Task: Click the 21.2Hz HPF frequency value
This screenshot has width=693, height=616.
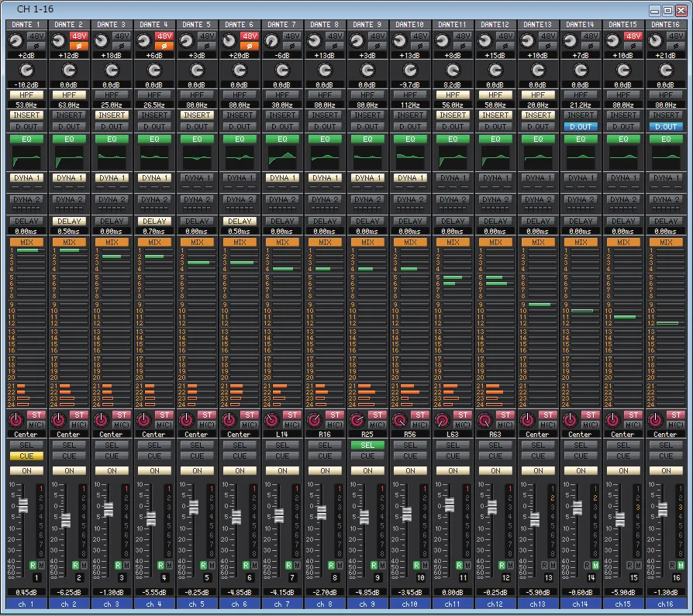Action: (x=581, y=105)
